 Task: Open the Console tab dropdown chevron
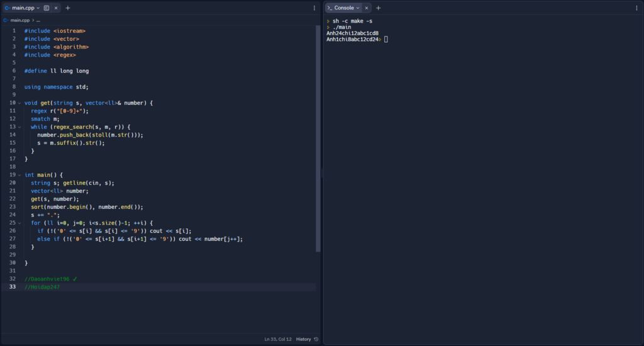(x=358, y=8)
